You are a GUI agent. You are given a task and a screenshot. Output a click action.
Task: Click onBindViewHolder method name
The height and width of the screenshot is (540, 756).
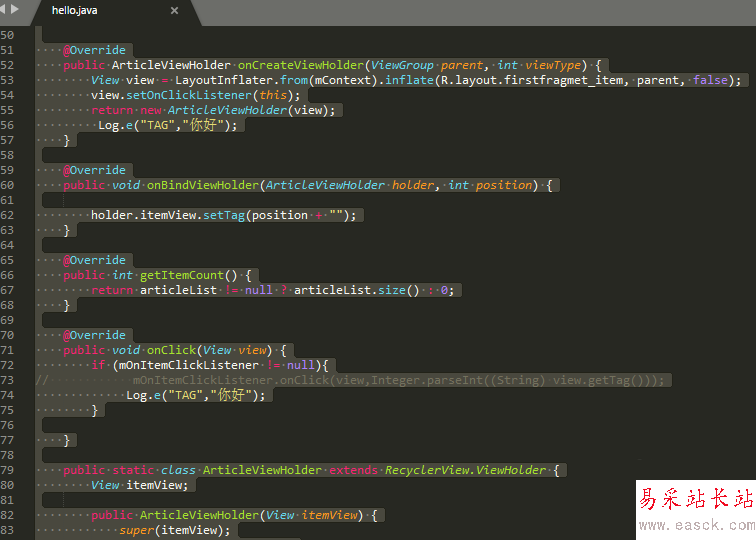(x=203, y=185)
